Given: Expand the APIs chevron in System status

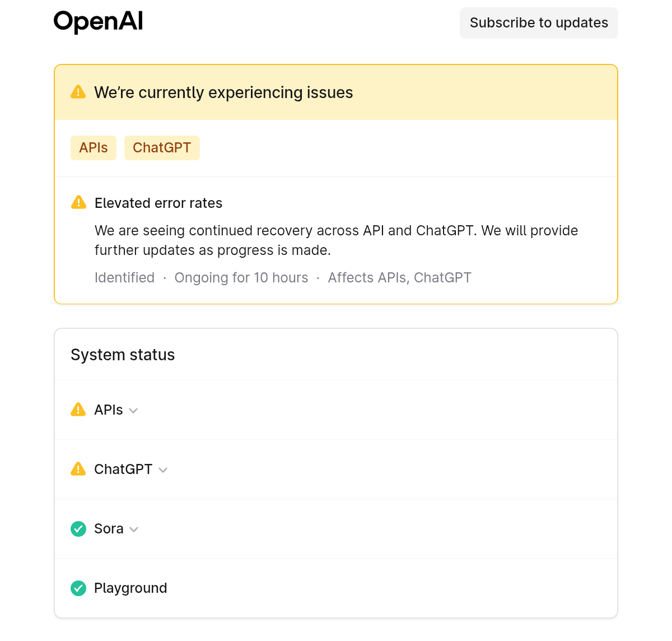Looking at the screenshot, I should (133, 411).
